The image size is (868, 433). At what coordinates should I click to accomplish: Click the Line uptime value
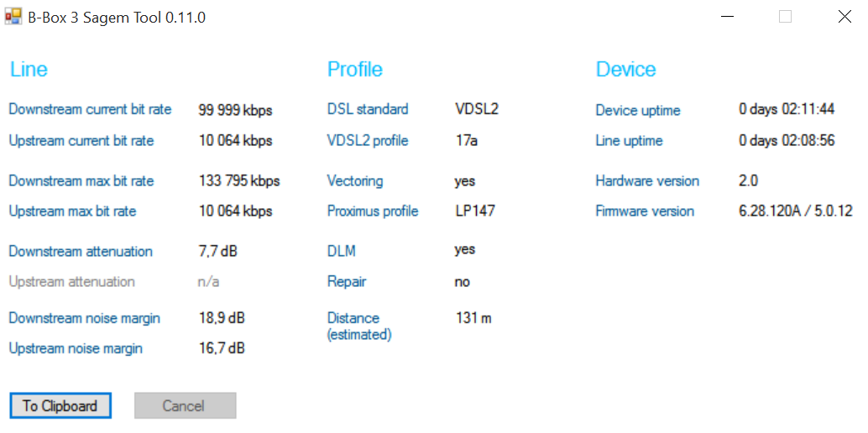tap(787, 141)
